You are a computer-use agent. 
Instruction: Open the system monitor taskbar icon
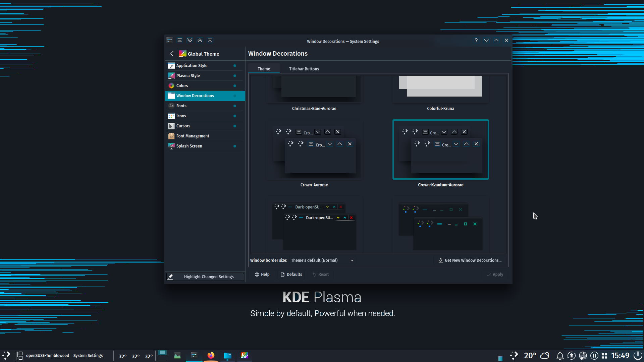[177, 356]
